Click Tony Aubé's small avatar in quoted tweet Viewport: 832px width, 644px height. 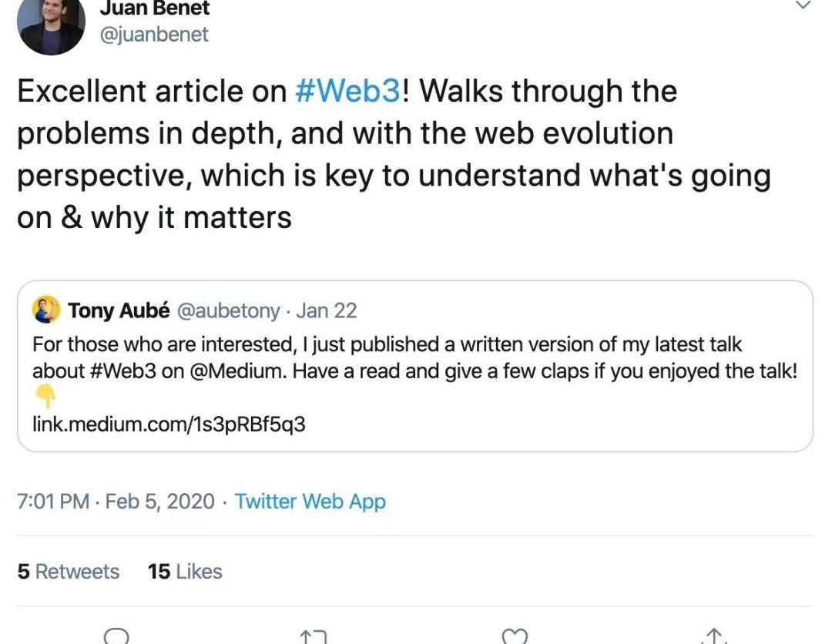pos(46,310)
